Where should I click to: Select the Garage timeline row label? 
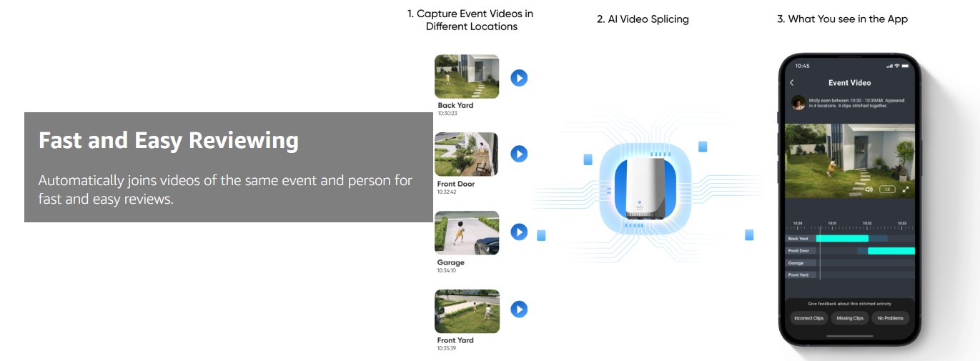[x=797, y=263]
